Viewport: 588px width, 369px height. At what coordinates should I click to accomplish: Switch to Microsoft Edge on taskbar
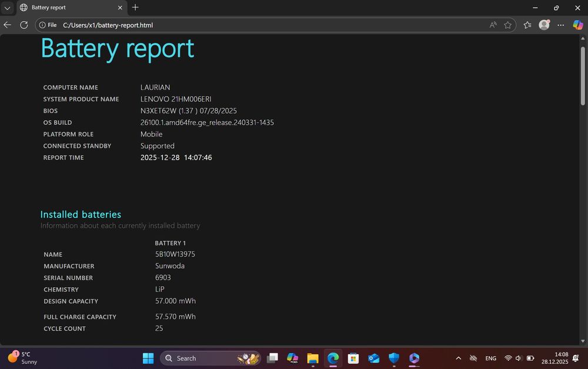click(333, 358)
